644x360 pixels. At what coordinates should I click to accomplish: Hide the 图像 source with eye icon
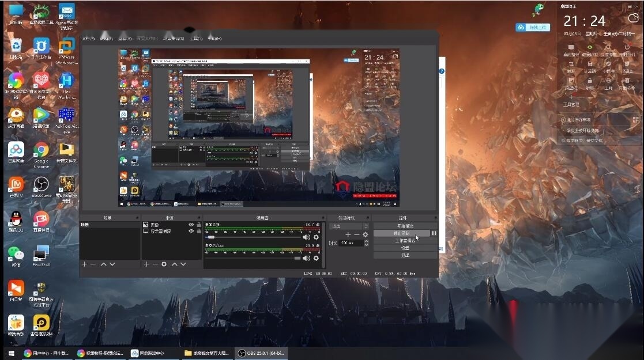click(191, 225)
